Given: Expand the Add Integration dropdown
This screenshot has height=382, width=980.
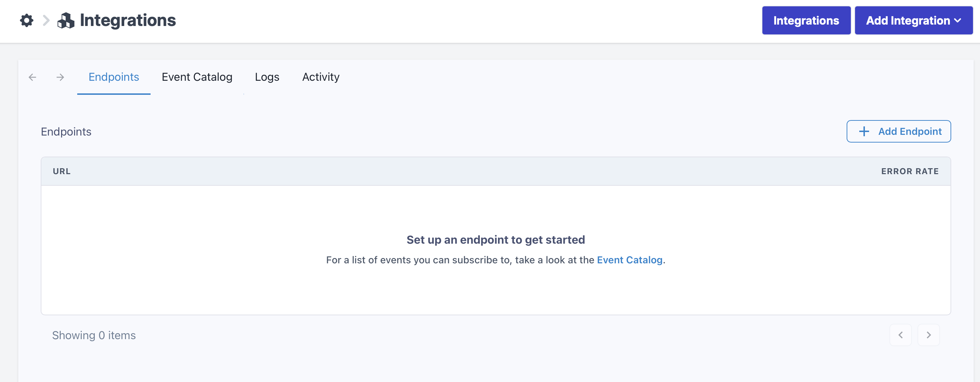Looking at the screenshot, I should (914, 21).
